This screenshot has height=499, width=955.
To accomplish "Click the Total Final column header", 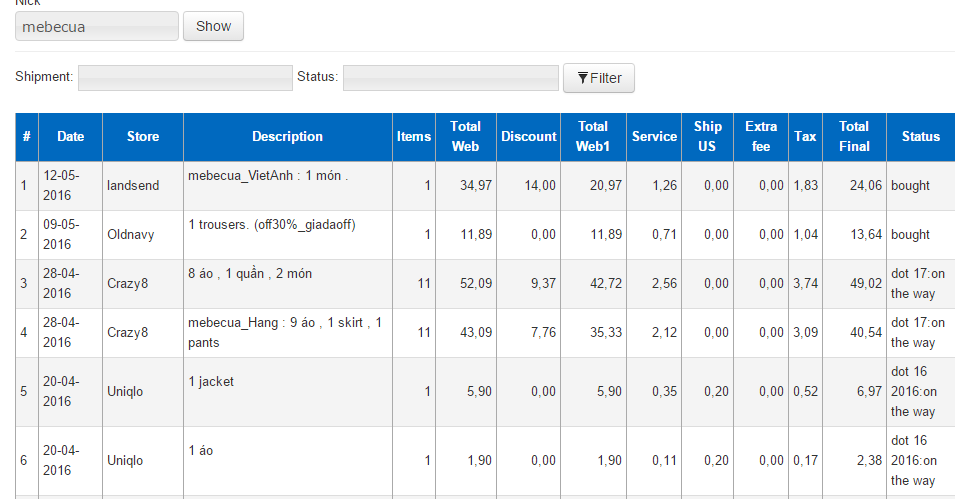I will [x=854, y=137].
